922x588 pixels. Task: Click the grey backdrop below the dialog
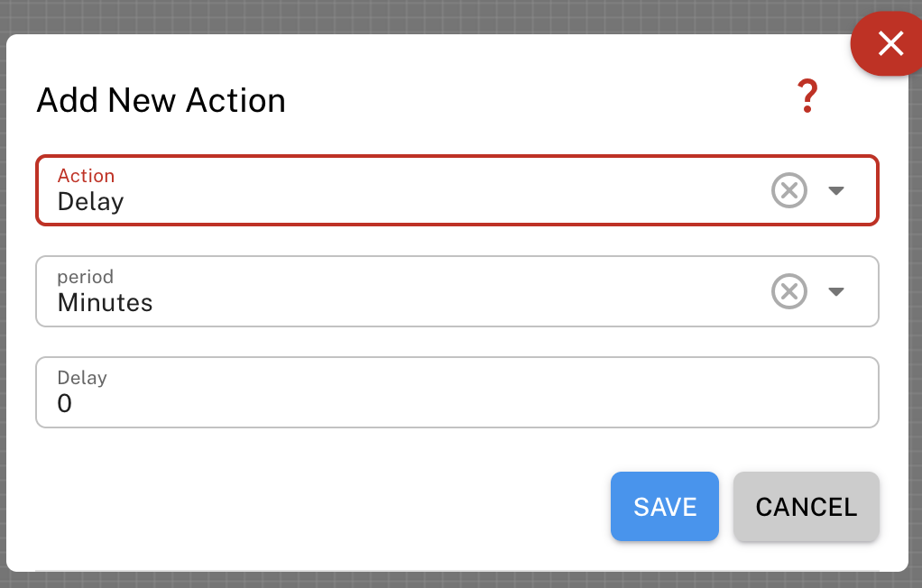(x=451, y=580)
